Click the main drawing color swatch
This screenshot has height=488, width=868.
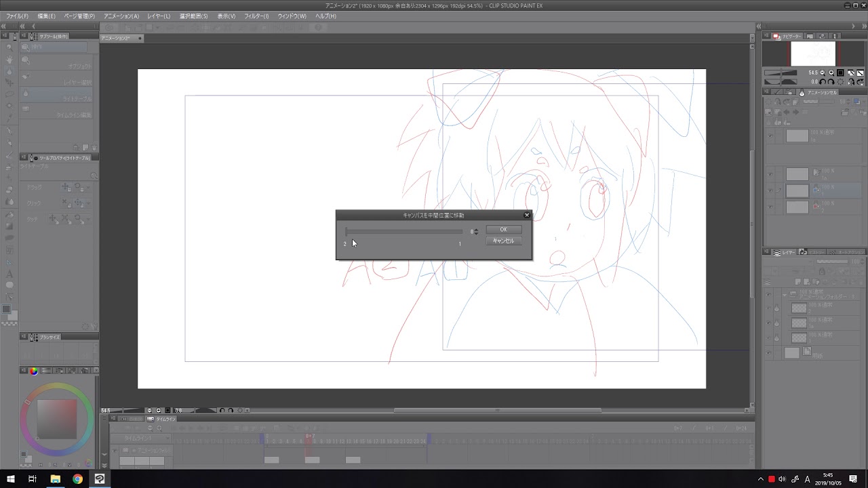(7, 309)
